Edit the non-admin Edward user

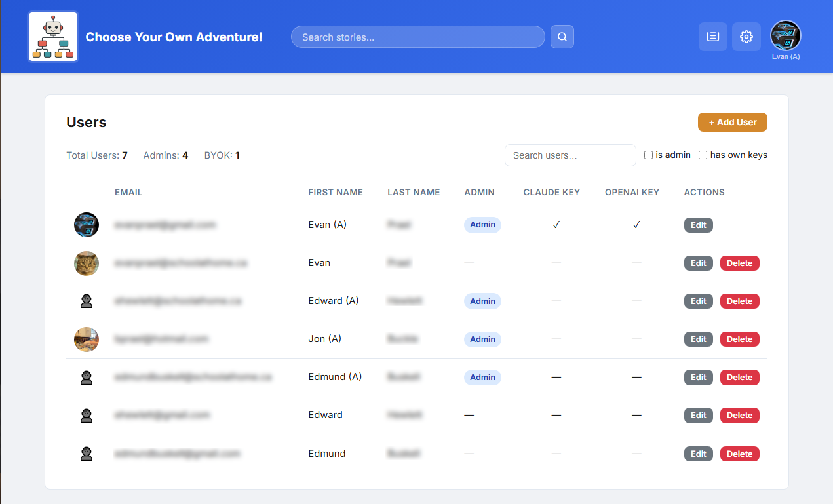coord(699,415)
